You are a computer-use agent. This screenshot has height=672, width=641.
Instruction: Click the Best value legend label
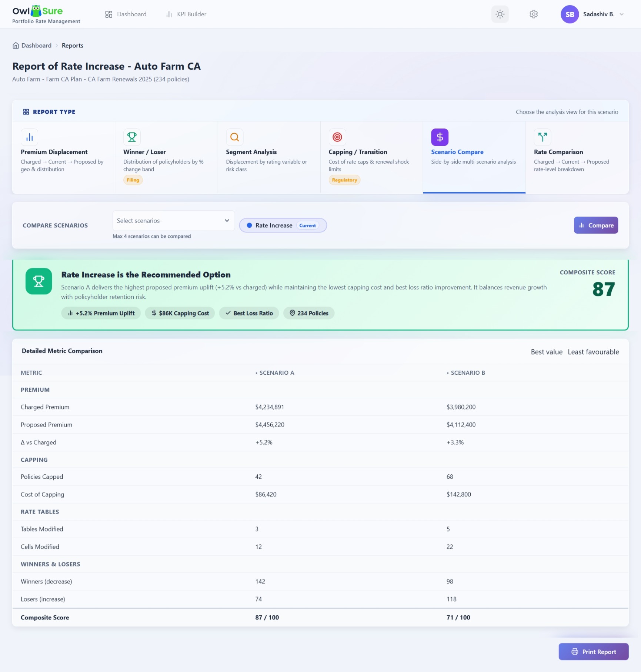coord(546,352)
